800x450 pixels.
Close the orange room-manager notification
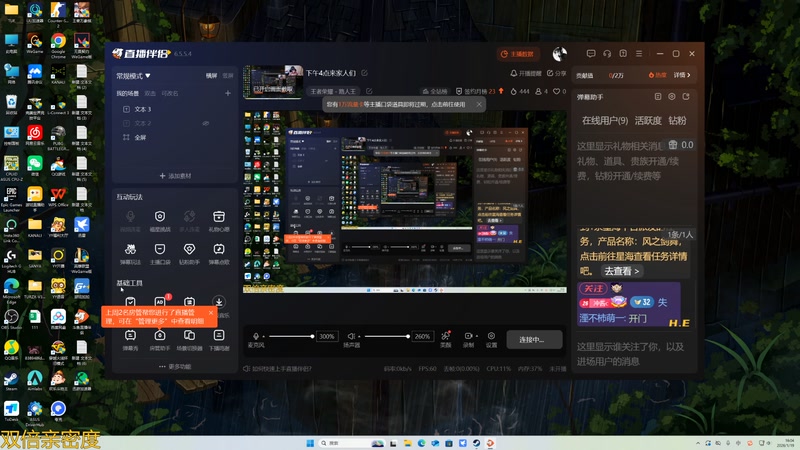point(211,313)
